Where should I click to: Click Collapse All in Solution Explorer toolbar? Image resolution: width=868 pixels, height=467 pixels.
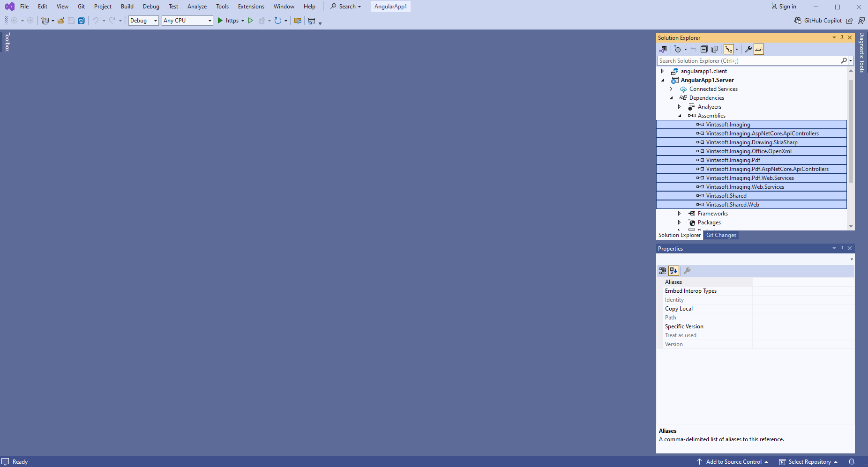coord(704,49)
